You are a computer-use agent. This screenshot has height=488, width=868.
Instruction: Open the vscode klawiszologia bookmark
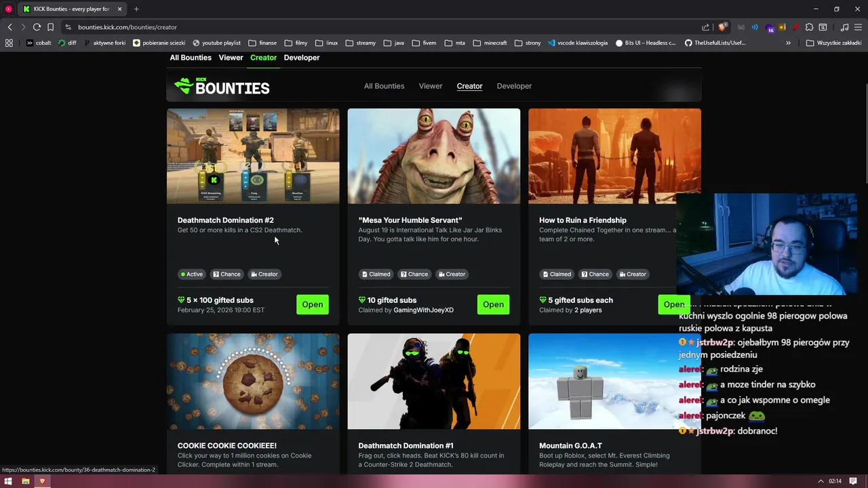[577, 43]
